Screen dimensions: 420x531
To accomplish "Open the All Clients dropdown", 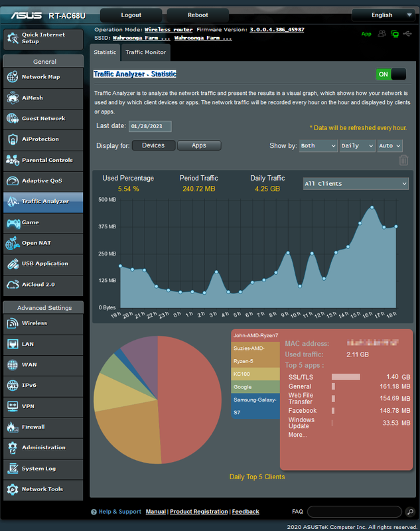I will [x=356, y=184].
